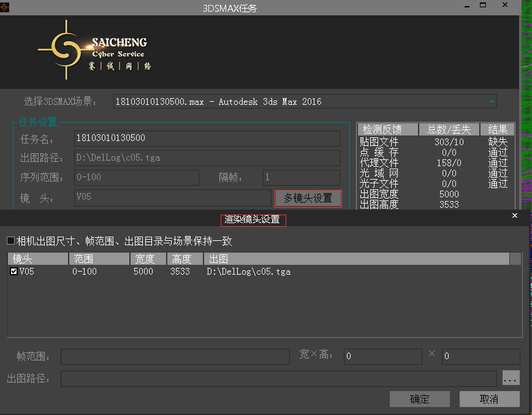Click the 取消 button
532x415 pixels.
pos(488,399)
